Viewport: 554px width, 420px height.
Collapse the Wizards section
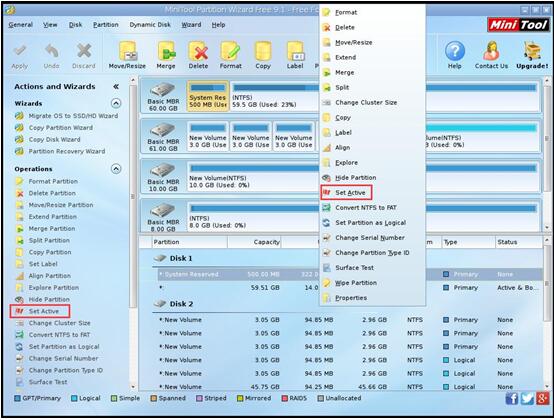[x=116, y=103]
